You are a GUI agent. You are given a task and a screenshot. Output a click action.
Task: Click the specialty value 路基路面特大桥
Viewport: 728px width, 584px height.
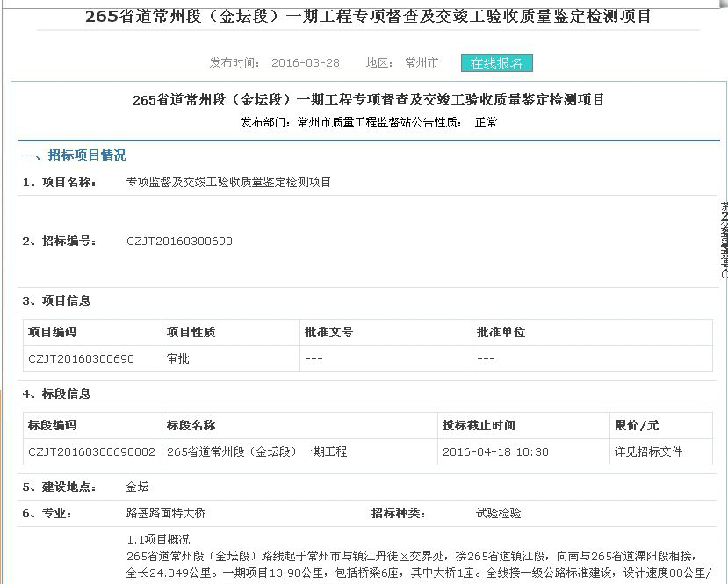(166, 513)
